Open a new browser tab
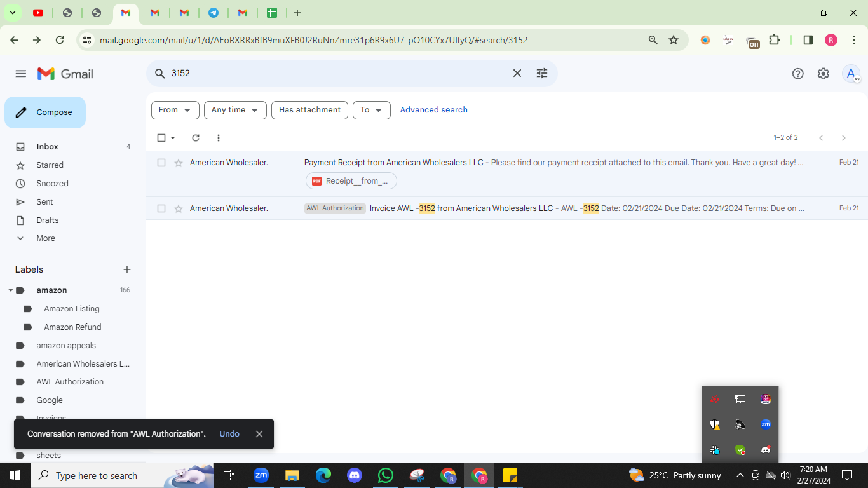The width and height of the screenshot is (868, 488). tap(297, 13)
